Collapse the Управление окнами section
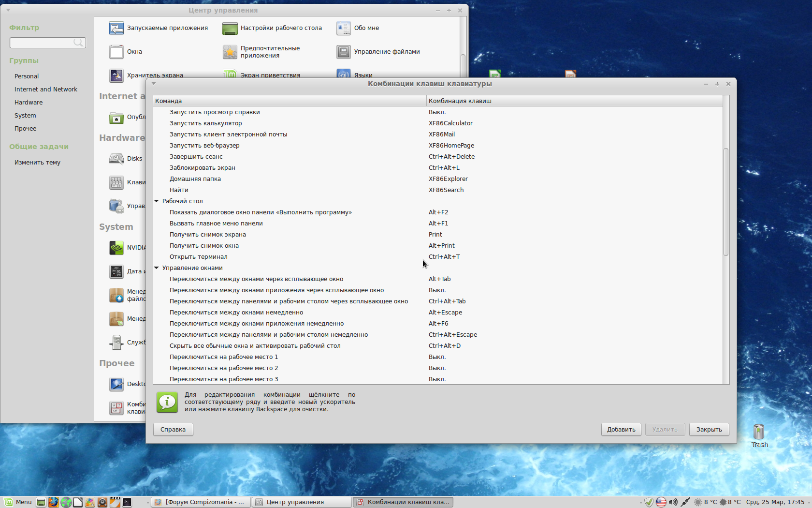 pyautogui.click(x=157, y=268)
